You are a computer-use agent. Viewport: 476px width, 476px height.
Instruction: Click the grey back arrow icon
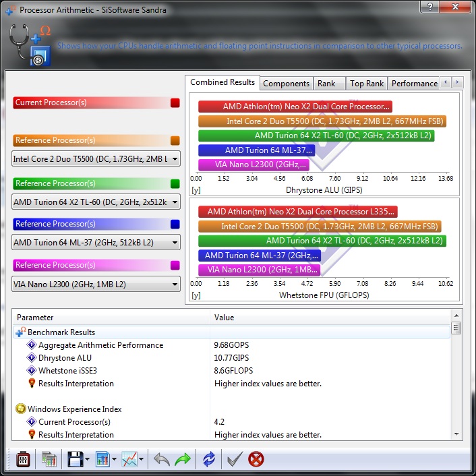point(162,459)
